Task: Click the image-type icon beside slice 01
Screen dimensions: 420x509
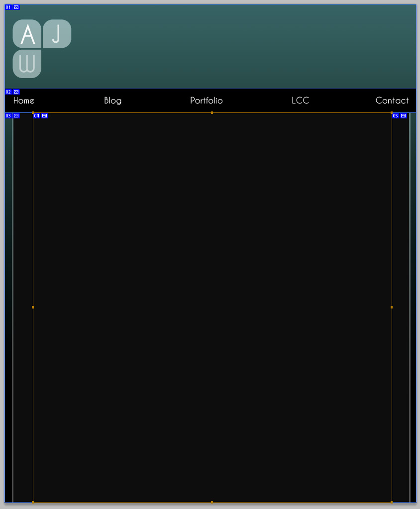Action: pyautogui.click(x=16, y=7)
